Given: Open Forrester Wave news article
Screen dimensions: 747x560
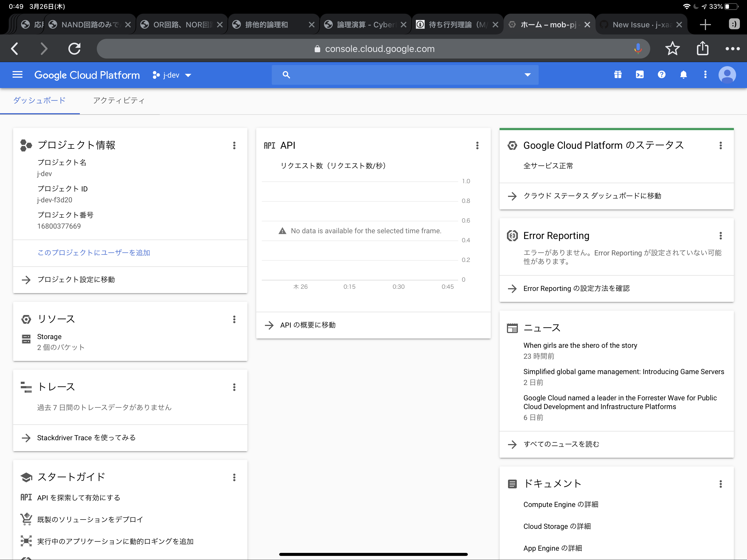Looking at the screenshot, I should click(620, 402).
